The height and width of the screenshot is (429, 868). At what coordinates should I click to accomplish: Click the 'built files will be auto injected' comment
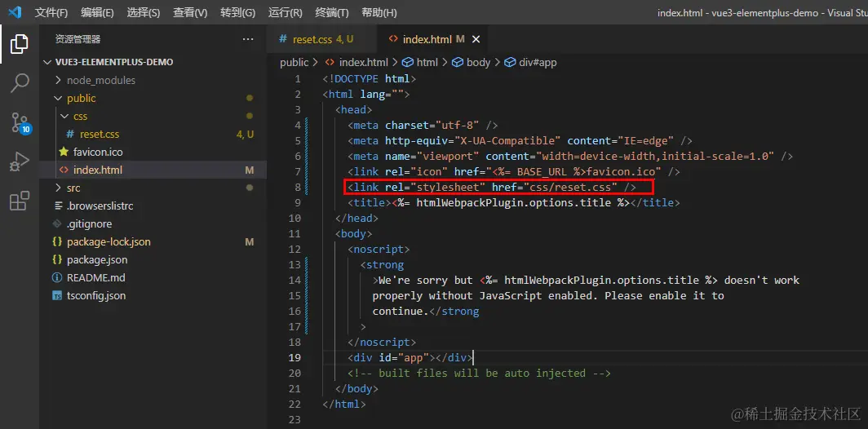479,373
